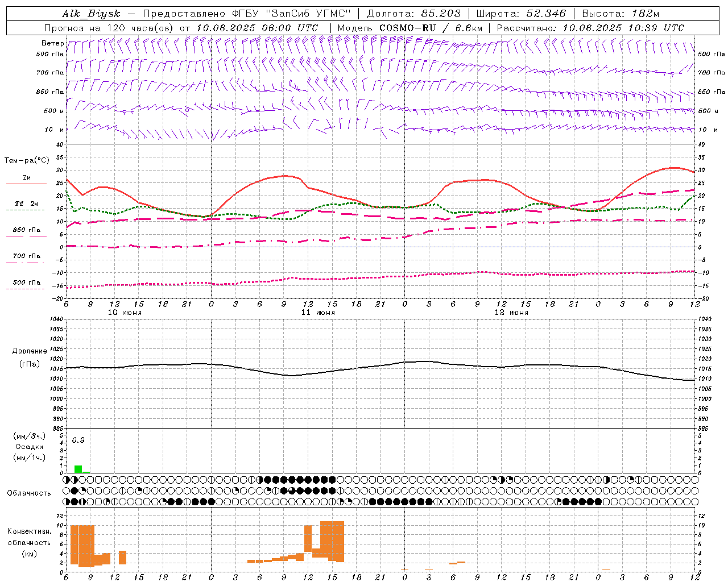728x582 pixels.
Task: Select the 'Широта: 52.346' header value
Action: 521,14
